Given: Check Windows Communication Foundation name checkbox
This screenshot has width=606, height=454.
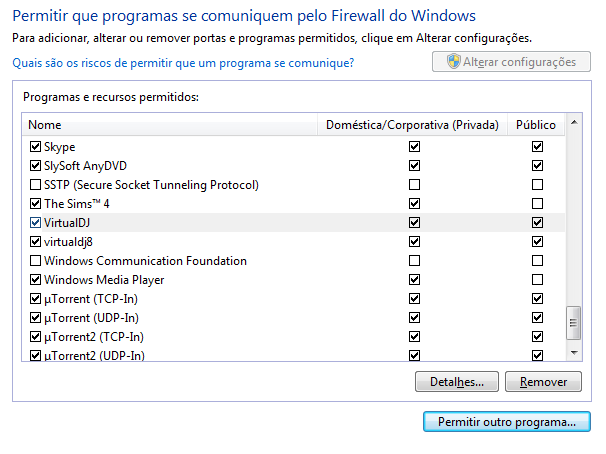Looking at the screenshot, I should point(35,260).
